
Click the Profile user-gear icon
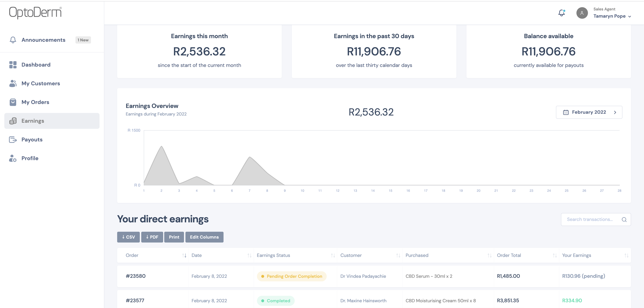click(x=13, y=158)
